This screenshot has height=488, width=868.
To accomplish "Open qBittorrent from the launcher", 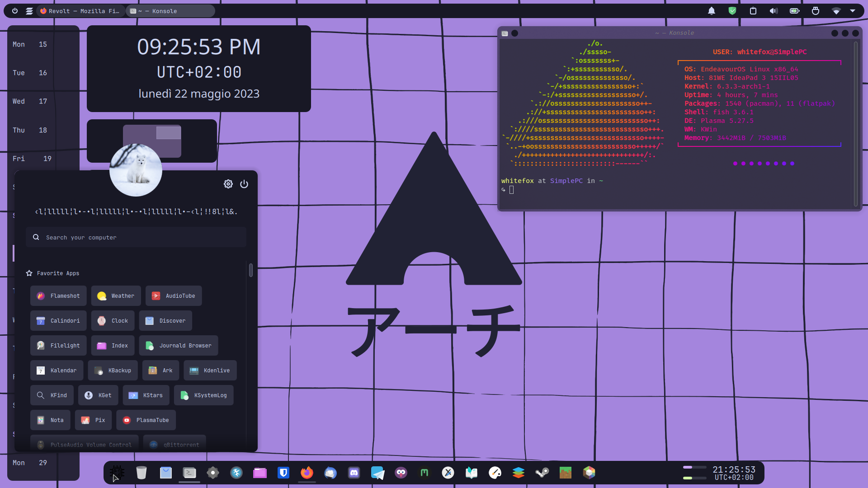I will tap(175, 445).
